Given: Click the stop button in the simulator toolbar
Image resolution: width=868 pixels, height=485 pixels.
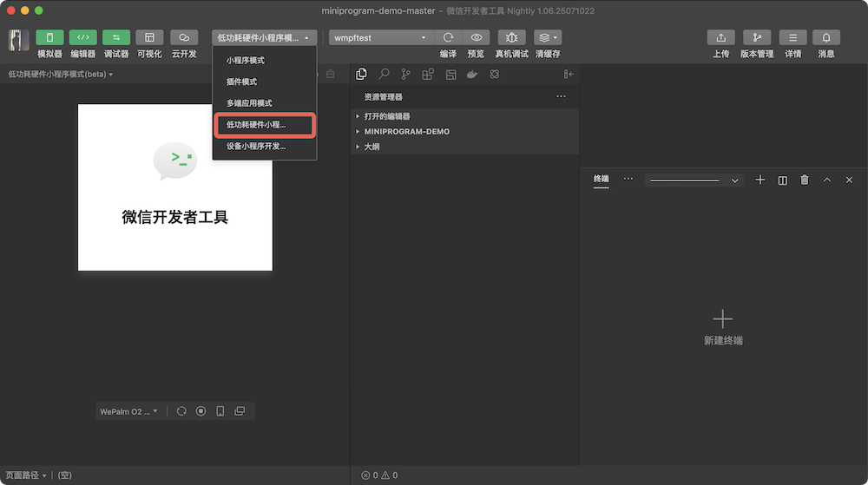Looking at the screenshot, I should 201,411.
